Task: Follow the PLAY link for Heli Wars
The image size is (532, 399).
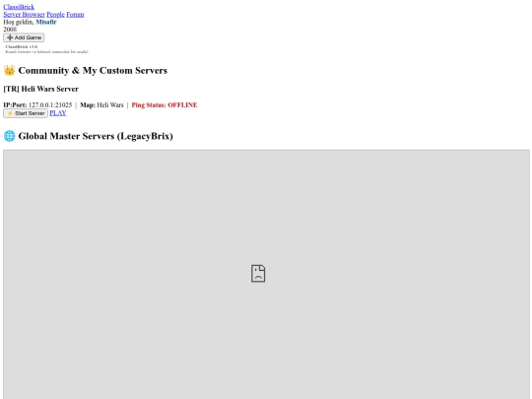Action: pos(58,113)
